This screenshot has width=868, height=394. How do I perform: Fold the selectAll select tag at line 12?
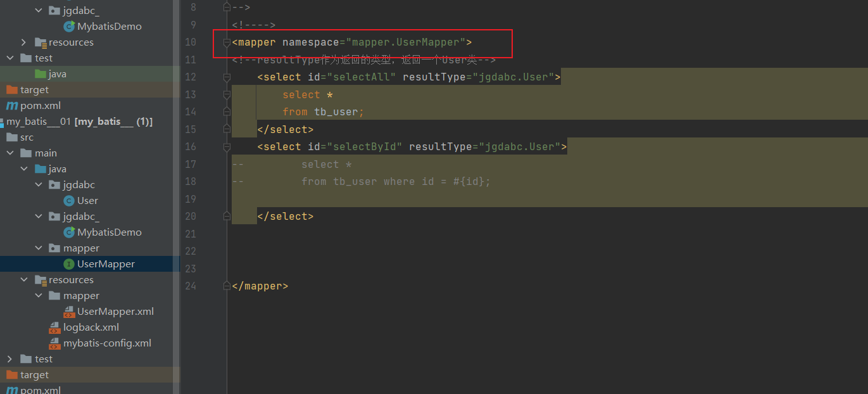click(x=227, y=77)
